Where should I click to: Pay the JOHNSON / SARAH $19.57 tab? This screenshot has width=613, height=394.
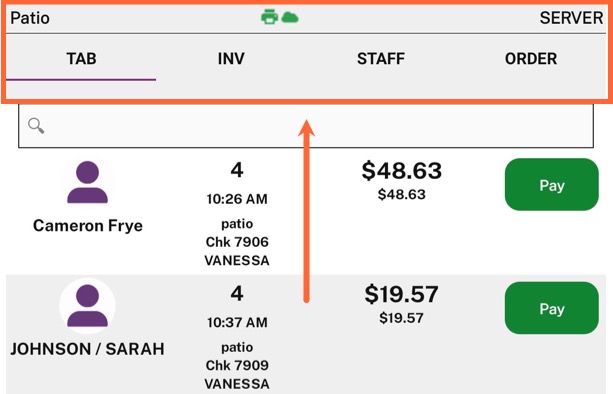(x=552, y=308)
